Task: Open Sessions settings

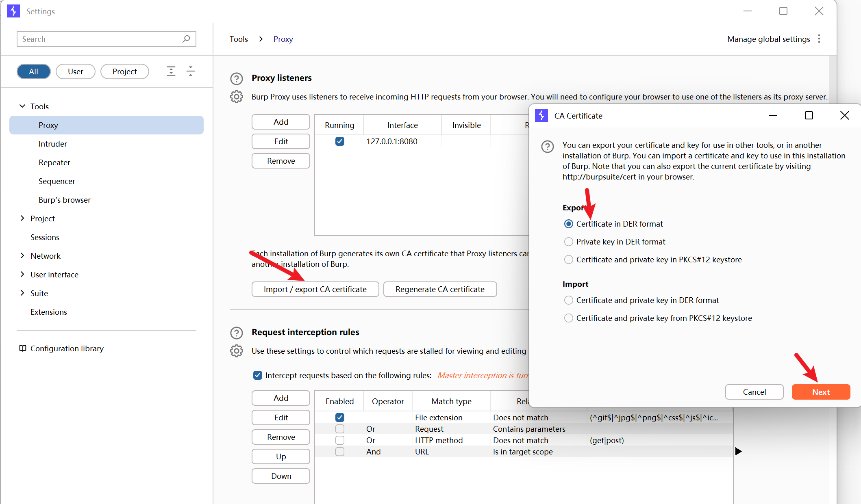Action: (45, 237)
